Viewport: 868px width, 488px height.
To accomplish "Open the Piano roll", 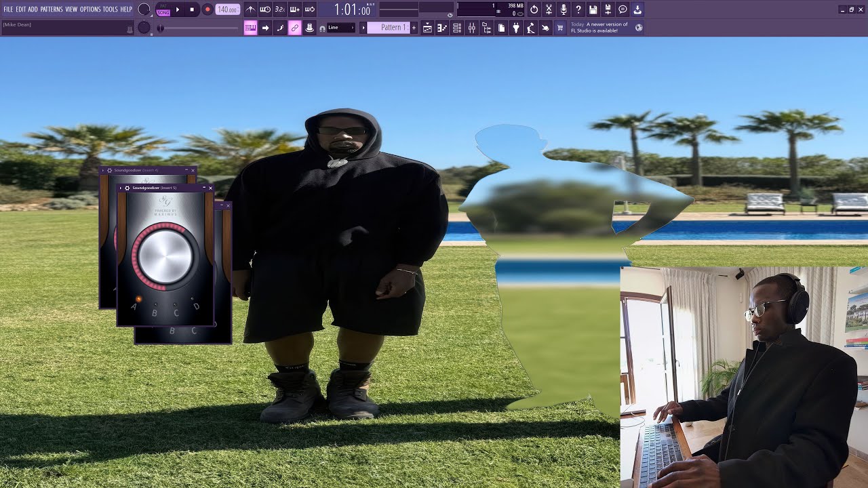I will (x=442, y=28).
